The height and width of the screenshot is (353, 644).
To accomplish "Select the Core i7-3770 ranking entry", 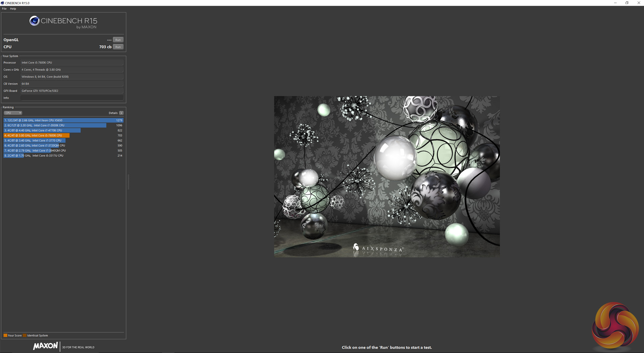I will point(63,141).
